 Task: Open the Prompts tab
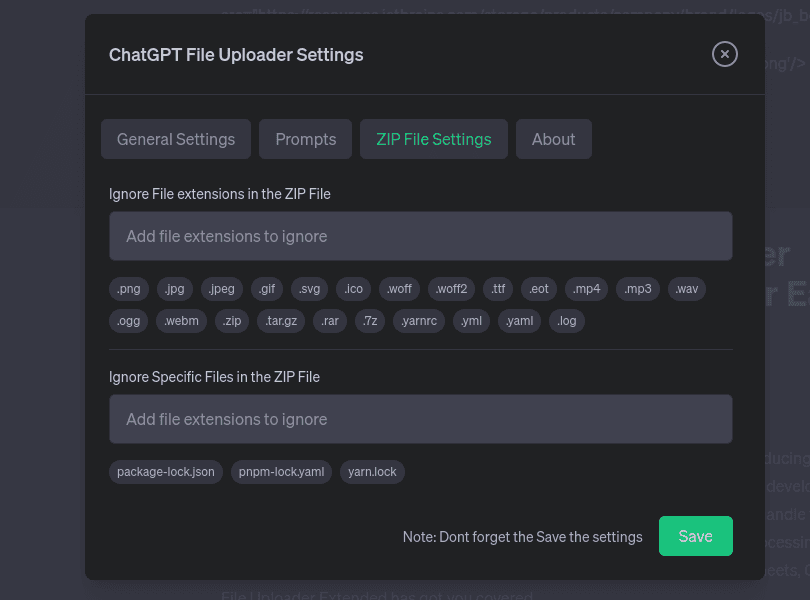pyautogui.click(x=306, y=139)
